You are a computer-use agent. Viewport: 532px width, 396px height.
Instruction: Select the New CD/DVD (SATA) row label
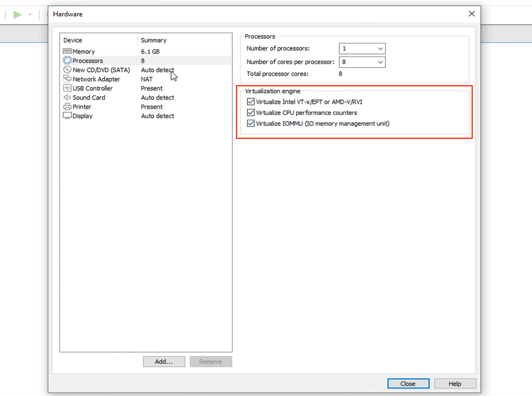(101, 70)
